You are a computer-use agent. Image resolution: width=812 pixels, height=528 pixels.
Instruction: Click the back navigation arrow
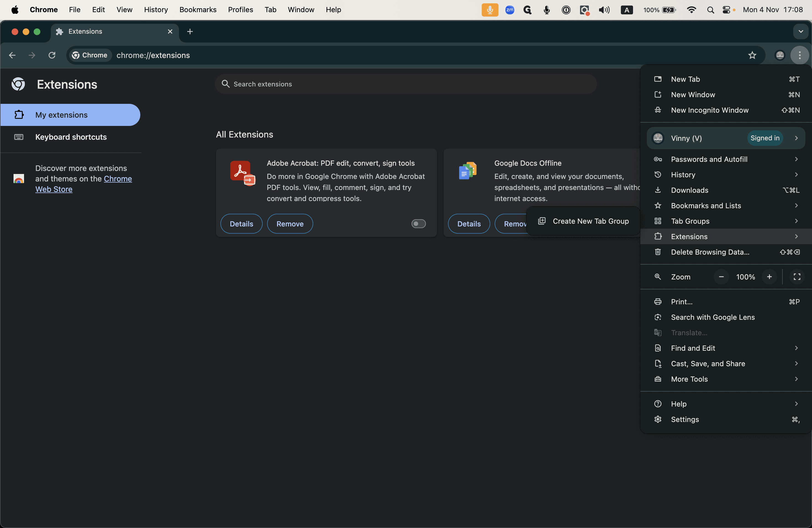(x=12, y=55)
